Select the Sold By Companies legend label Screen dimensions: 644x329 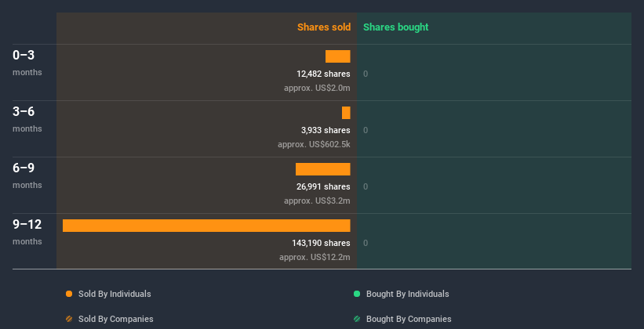tap(116, 319)
